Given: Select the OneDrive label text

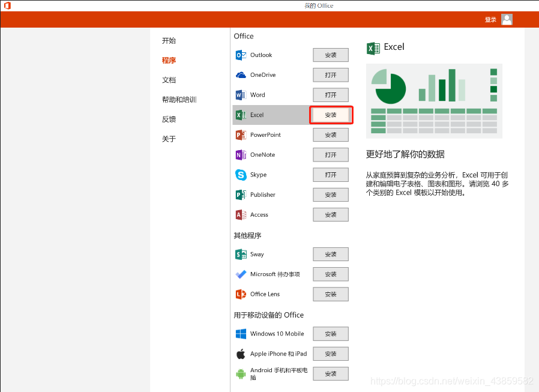Looking at the screenshot, I should click(x=263, y=75).
